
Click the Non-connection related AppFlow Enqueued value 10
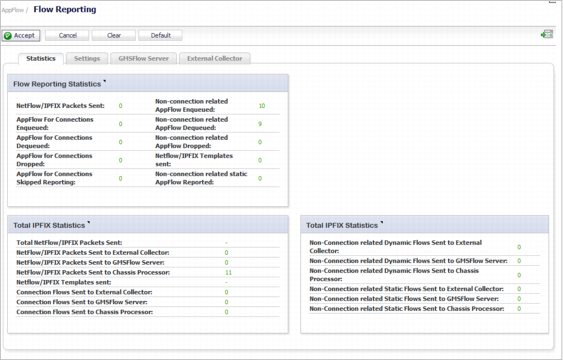pos(262,106)
